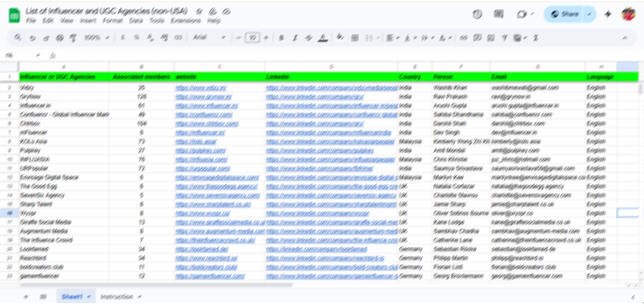
Task: View the cloud document status
Action: (226, 11)
